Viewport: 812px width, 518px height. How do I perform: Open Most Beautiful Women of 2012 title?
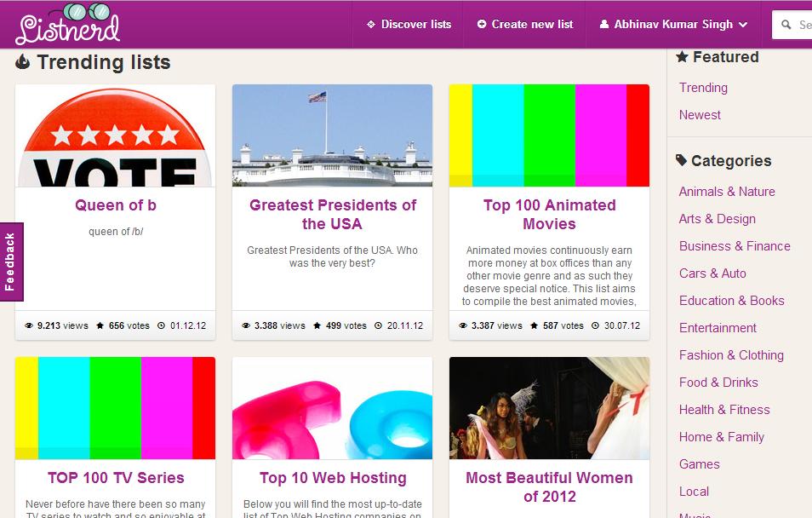550,486
